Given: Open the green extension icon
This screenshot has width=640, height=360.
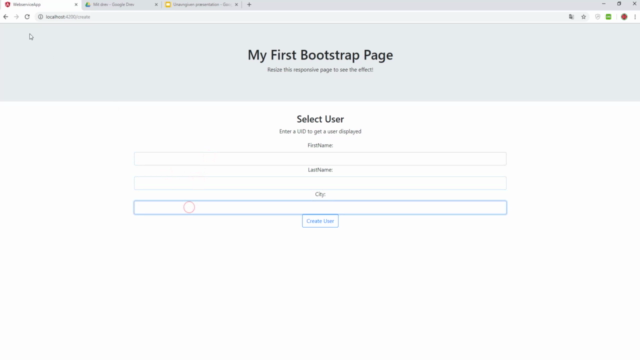Looking at the screenshot, I should [609, 17].
